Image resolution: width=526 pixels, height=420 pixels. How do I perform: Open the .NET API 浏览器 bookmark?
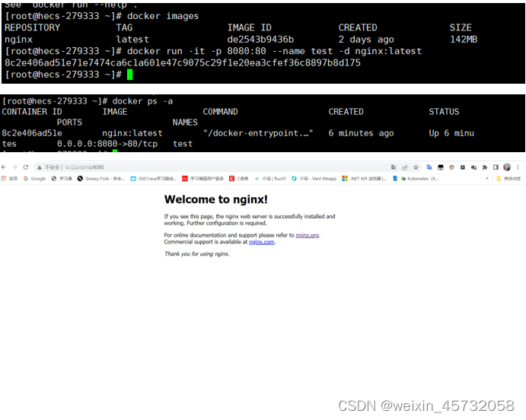(365, 179)
